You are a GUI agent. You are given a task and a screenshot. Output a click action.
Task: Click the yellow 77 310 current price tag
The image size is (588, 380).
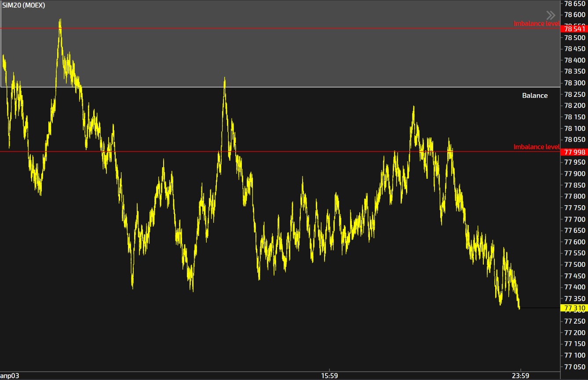pos(574,308)
